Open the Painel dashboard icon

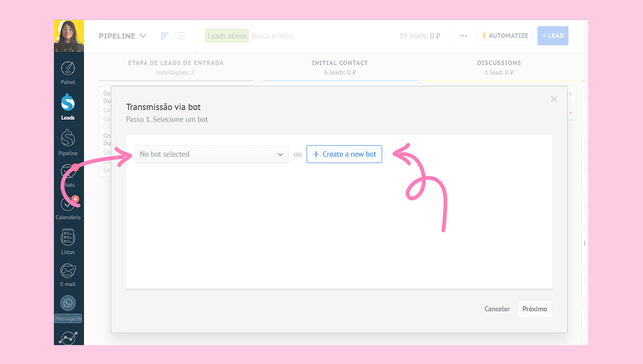[68, 69]
